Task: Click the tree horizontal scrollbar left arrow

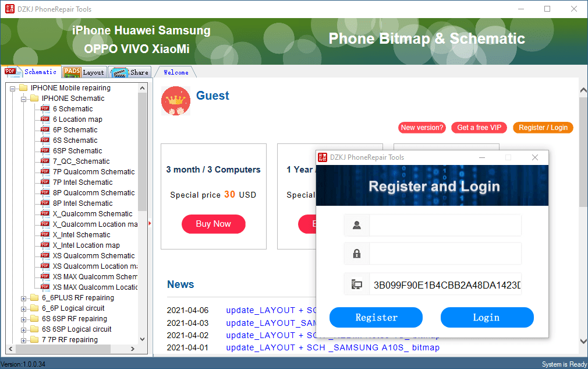Action: (10, 349)
